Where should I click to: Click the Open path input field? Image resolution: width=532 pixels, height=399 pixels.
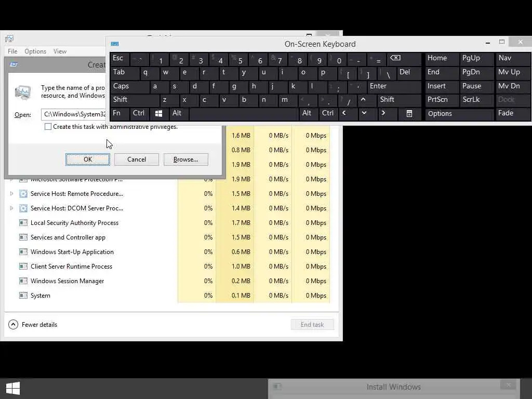74,114
